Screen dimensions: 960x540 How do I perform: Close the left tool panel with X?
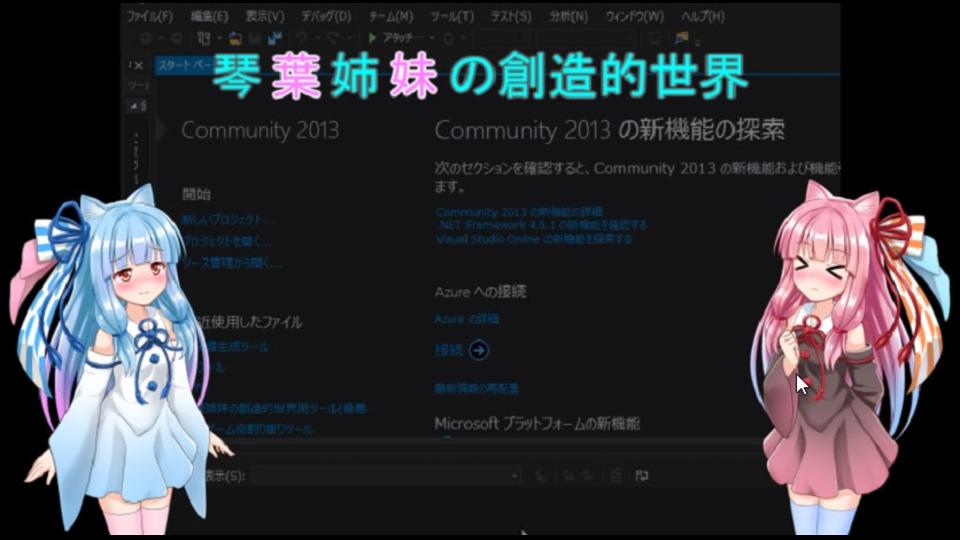point(139,66)
